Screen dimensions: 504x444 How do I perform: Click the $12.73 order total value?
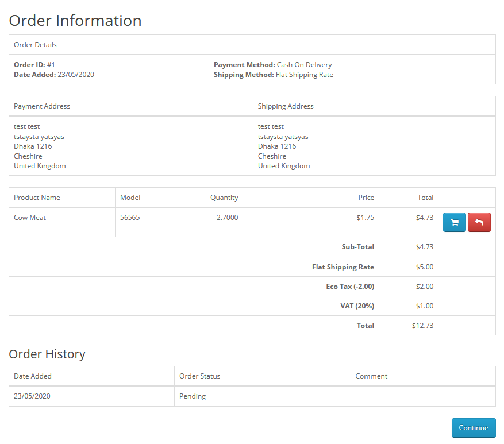pos(422,326)
